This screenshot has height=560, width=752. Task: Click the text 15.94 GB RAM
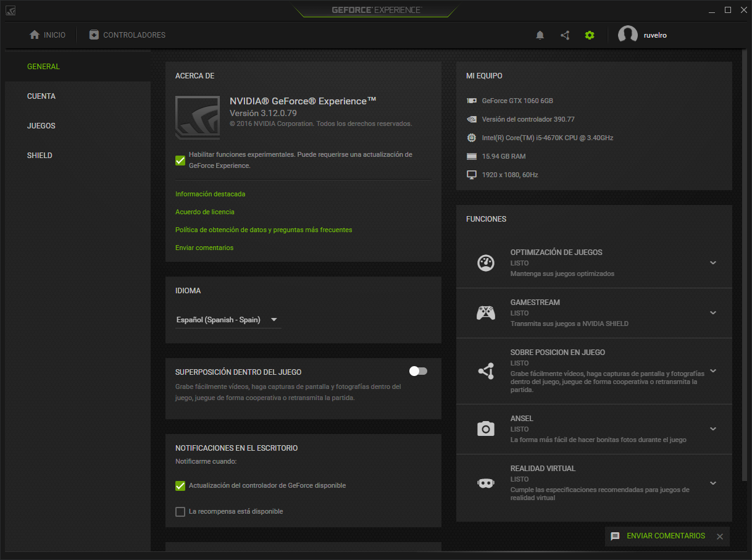tap(504, 156)
